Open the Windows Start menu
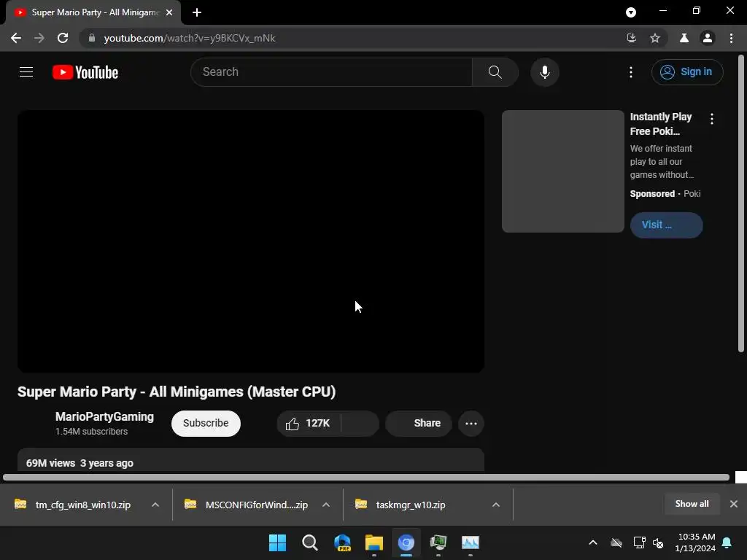 (x=277, y=542)
